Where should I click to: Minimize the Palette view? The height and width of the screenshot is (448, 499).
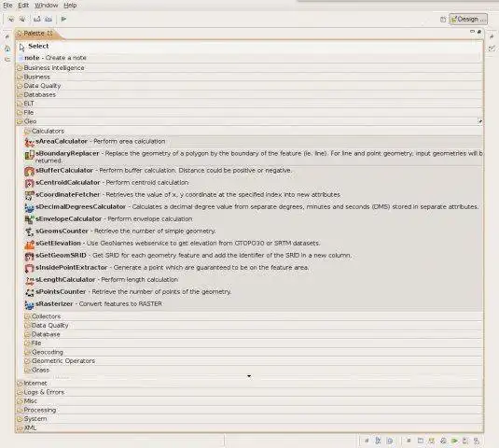[x=472, y=32]
